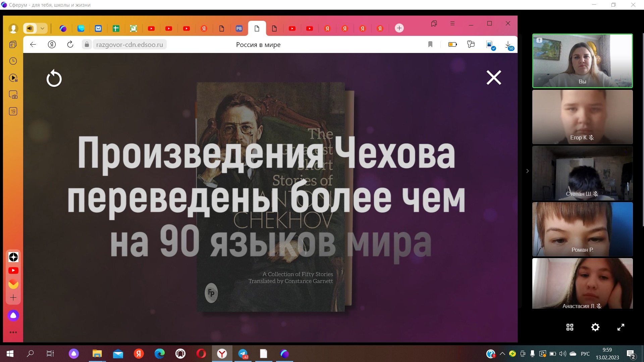Open the Windows Start menu

point(10,354)
